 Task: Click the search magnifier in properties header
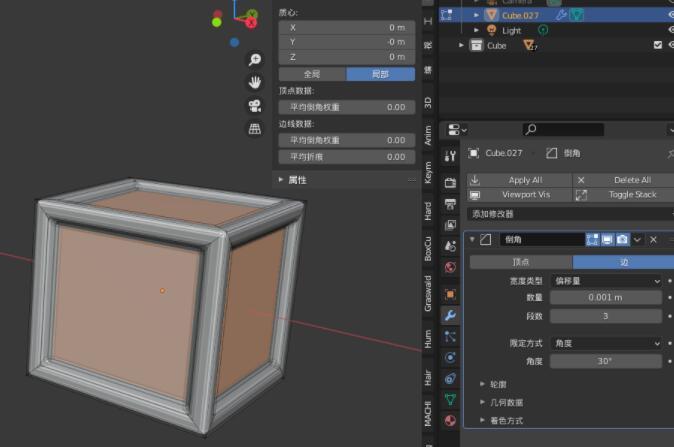click(x=531, y=129)
